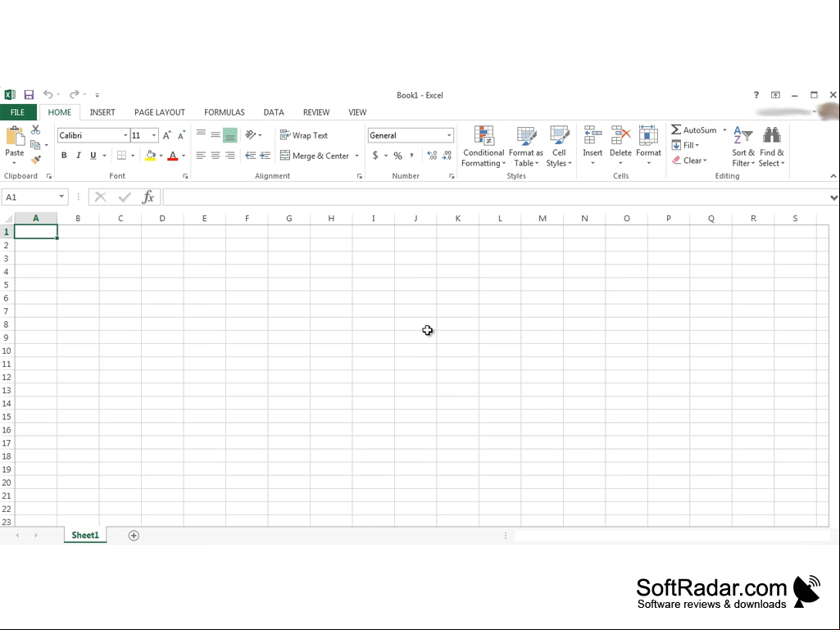Switch to the PAGE LAYOUT tab
Viewport: 840px width, 630px height.
[x=160, y=112]
